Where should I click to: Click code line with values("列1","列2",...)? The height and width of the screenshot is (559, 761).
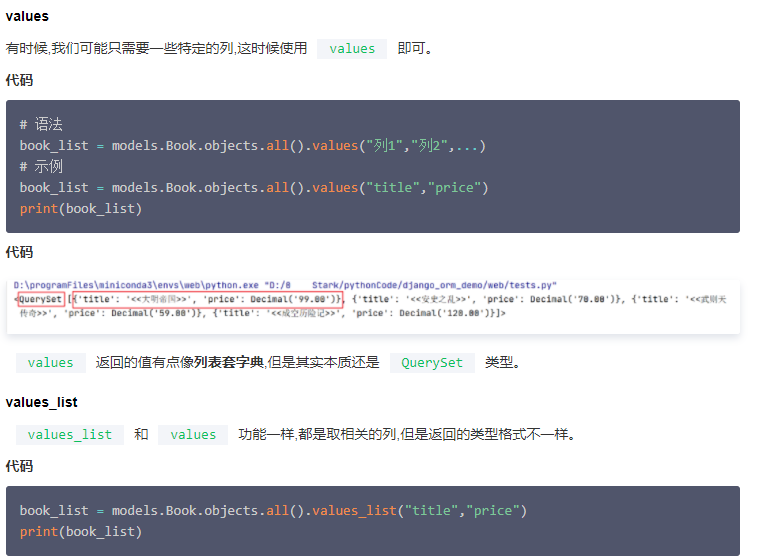pyautogui.click(x=253, y=146)
